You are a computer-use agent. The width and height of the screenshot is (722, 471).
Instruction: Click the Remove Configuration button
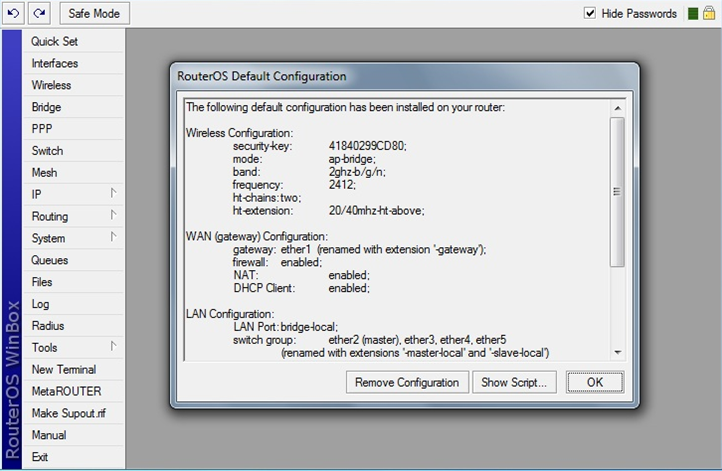(407, 382)
